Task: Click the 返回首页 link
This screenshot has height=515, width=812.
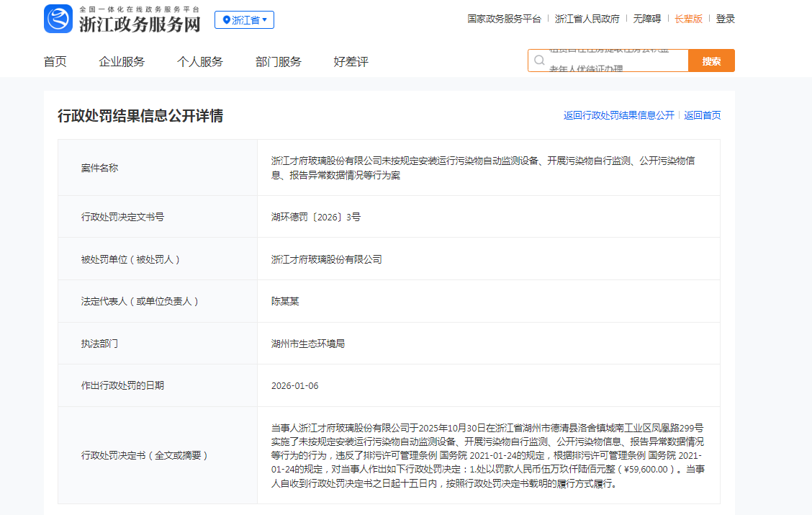Action: point(702,115)
